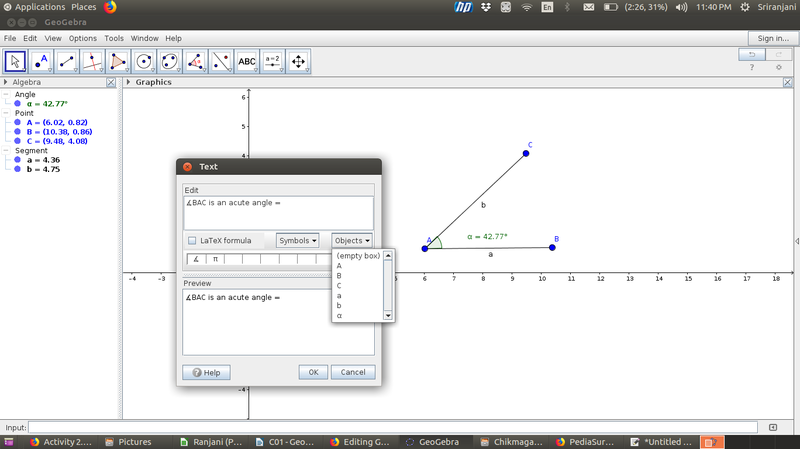Select the Perpendicular Line tool
The image size is (800, 449).
(x=92, y=62)
